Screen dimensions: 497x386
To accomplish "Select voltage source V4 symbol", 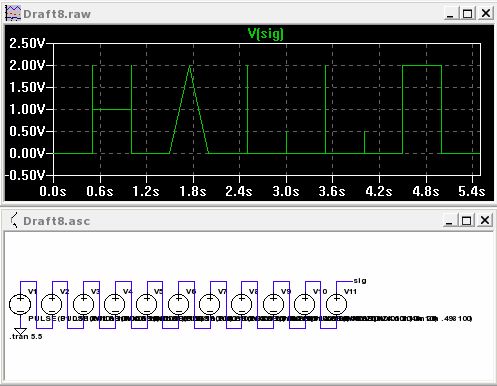I will [x=115, y=304].
